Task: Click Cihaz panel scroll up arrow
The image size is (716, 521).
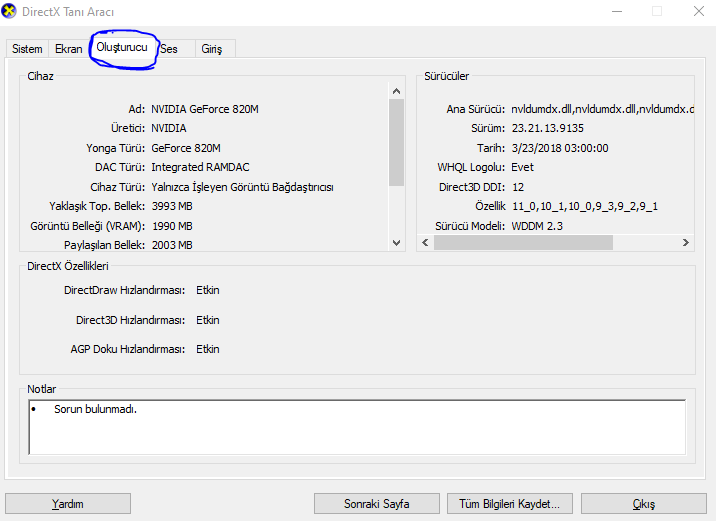Action: 396,91
